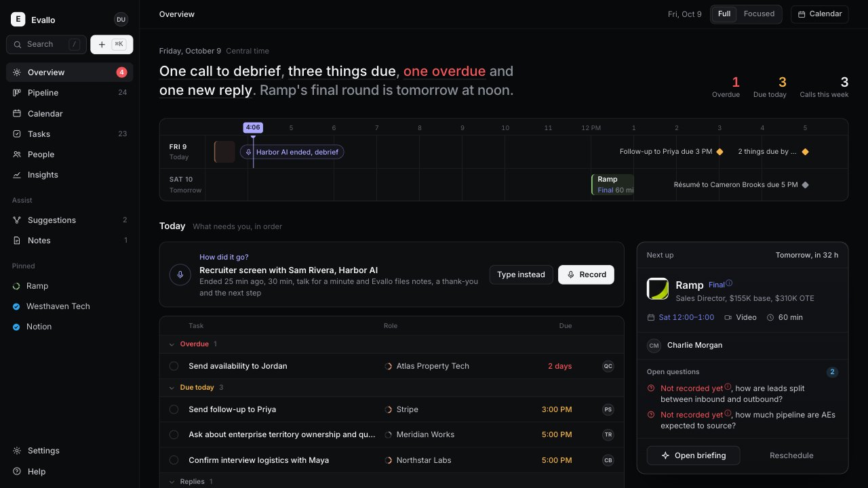Open People in the sidebar

(70, 155)
